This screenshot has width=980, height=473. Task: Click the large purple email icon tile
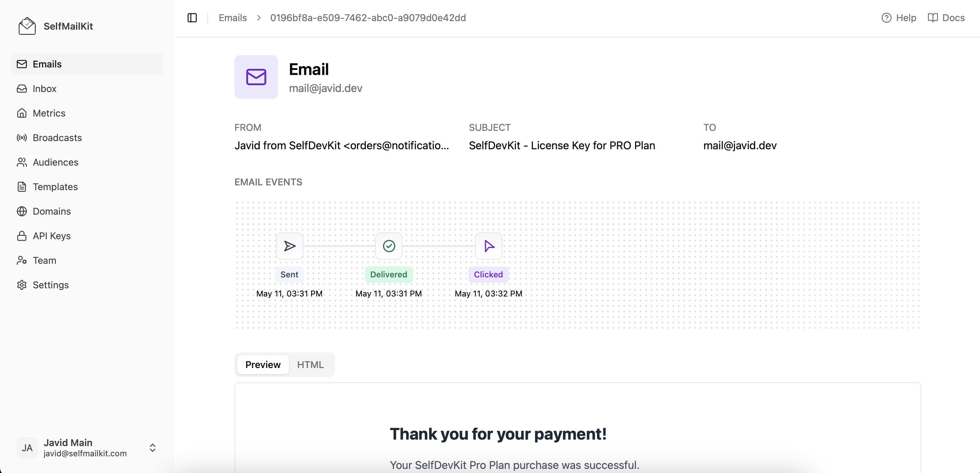256,77
